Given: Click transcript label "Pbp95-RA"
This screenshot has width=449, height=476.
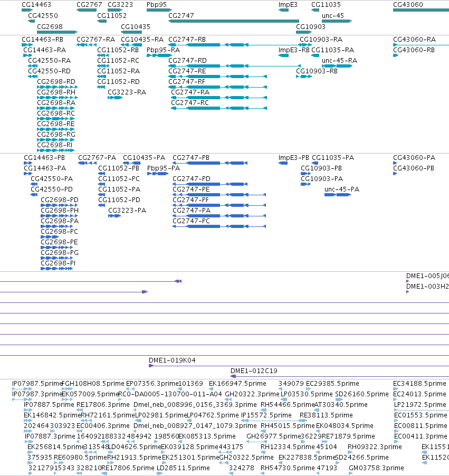Looking at the screenshot, I should [x=164, y=50].
